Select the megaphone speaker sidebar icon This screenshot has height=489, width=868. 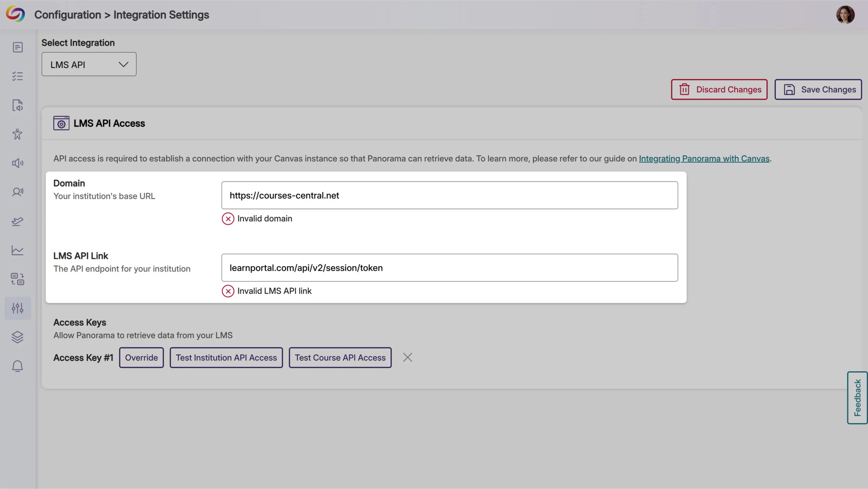click(18, 163)
